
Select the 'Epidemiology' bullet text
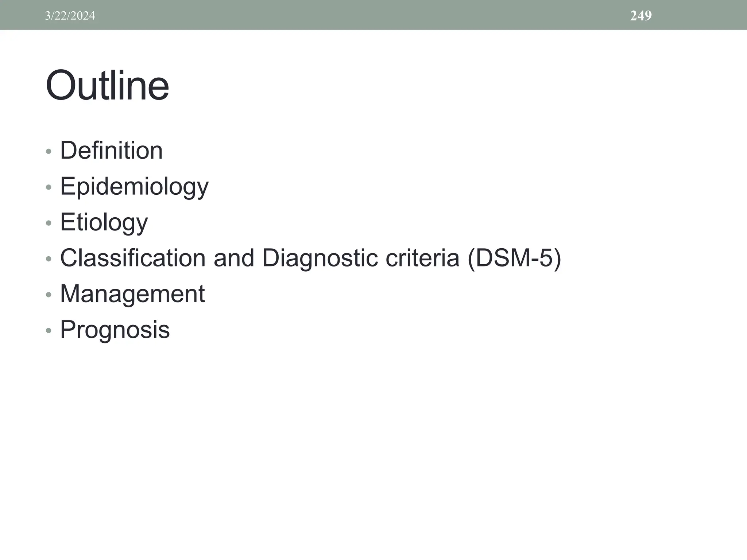pyautogui.click(x=134, y=187)
